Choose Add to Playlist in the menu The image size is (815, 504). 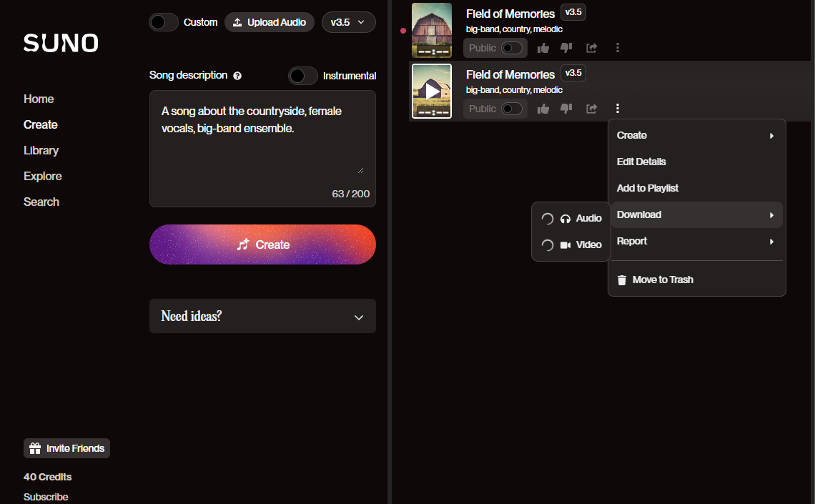[647, 188]
